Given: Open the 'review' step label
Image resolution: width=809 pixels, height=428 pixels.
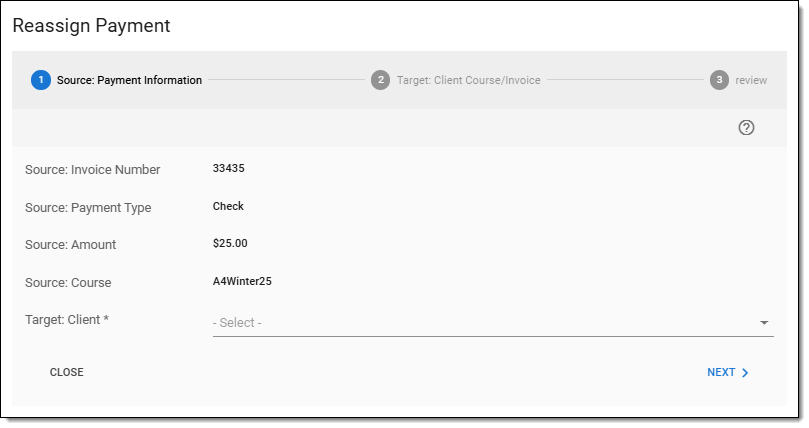Looking at the screenshot, I should (751, 80).
